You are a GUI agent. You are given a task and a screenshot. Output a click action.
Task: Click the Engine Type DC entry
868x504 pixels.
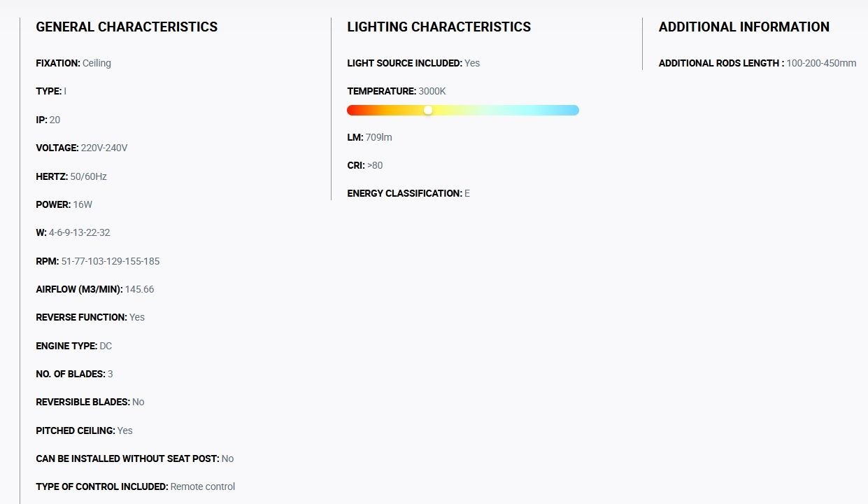[73, 346]
